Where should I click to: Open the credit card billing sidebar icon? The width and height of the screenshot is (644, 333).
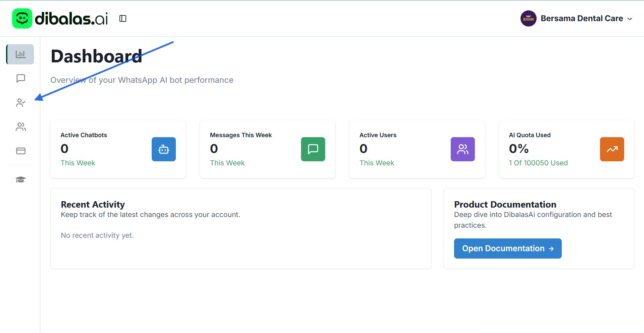(21, 151)
